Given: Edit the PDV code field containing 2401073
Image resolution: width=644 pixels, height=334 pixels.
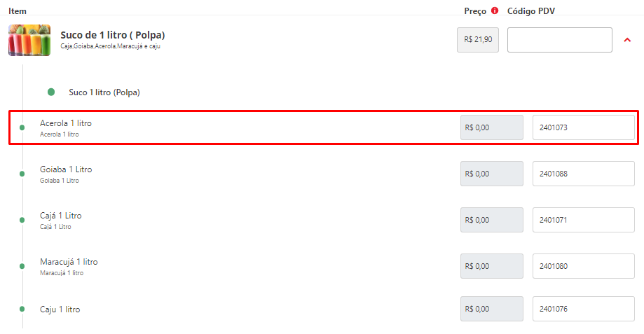Looking at the screenshot, I should (x=584, y=127).
